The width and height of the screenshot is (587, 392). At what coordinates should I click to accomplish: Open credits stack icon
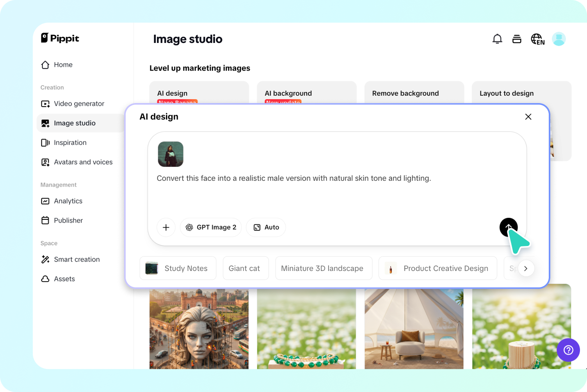(517, 39)
